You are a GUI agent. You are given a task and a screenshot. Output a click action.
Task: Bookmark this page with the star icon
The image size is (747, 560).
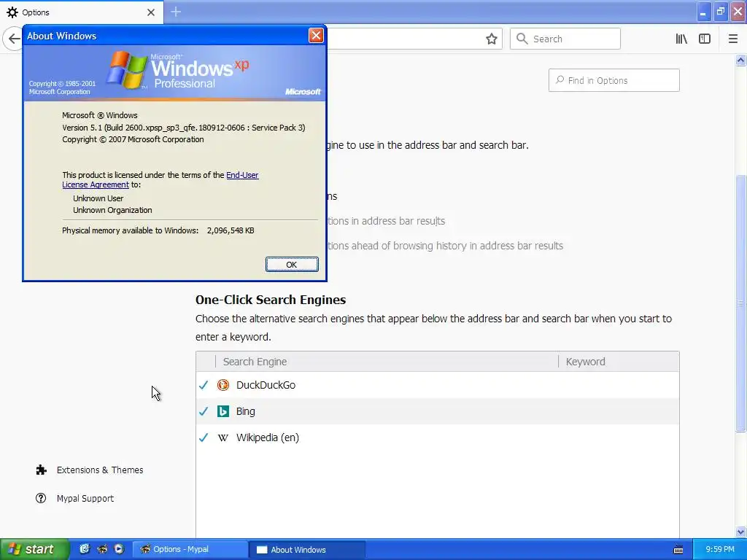point(491,39)
